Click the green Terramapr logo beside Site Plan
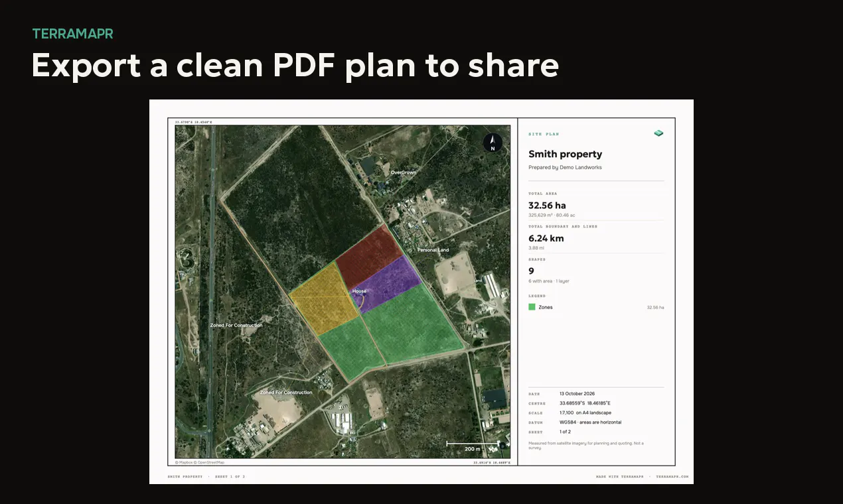The image size is (843, 504). pos(658,133)
